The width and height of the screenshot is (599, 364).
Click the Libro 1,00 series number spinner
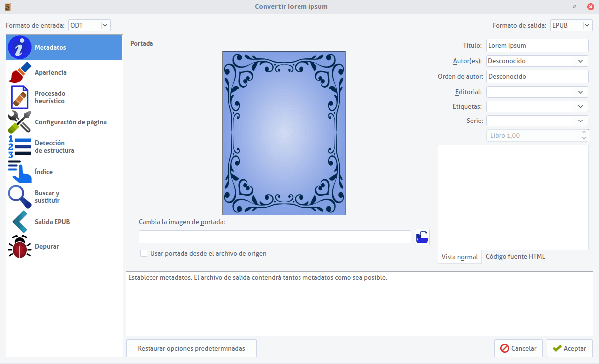537,135
